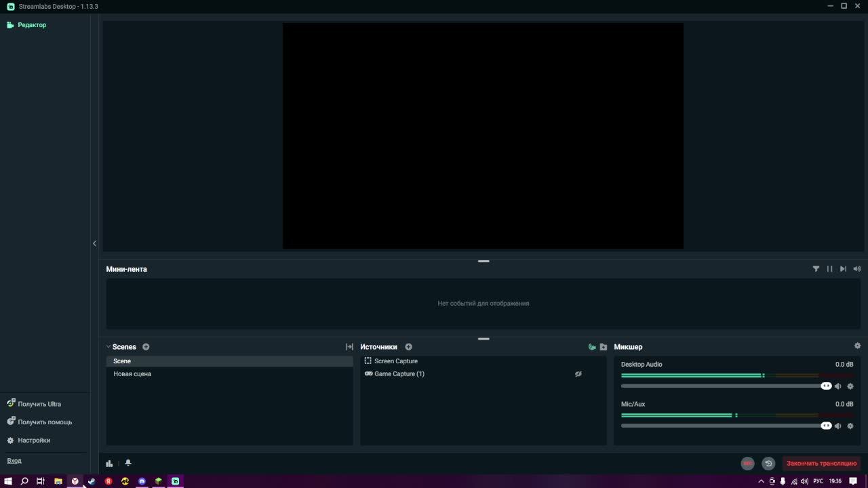Toggle visibility of Game Capture (1)
Viewport: 868px width, 488px height.
pos(578,374)
